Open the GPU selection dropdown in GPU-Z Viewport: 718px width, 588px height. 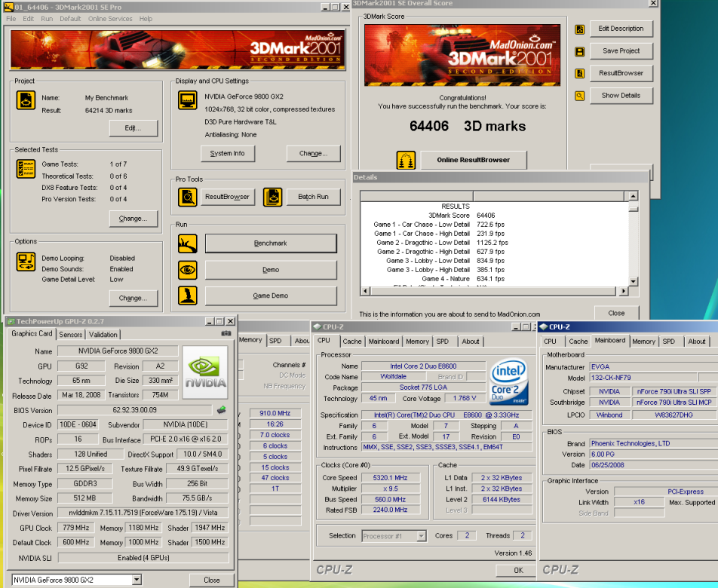click(137, 580)
